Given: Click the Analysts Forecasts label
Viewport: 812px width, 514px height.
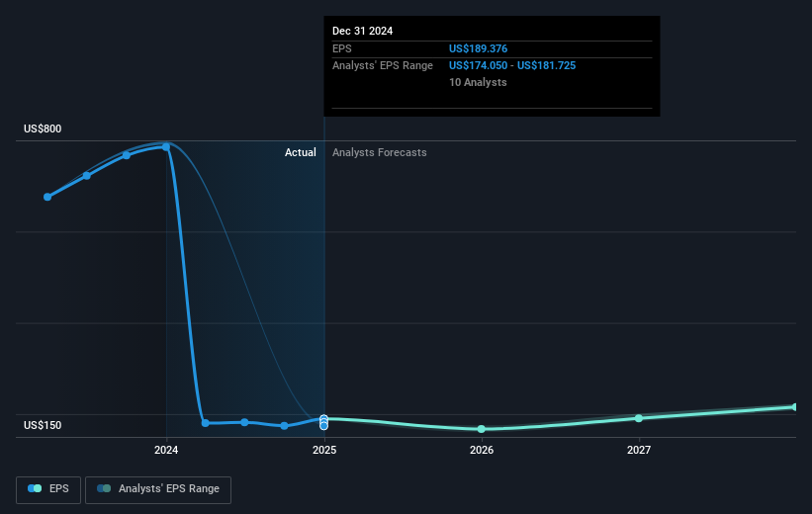Looking at the screenshot, I should click(380, 152).
